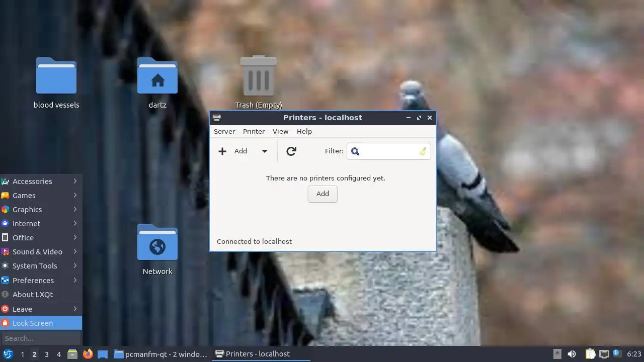The height and width of the screenshot is (362, 644).
Task: Focus the Filter search field
Action: coord(388,151)
